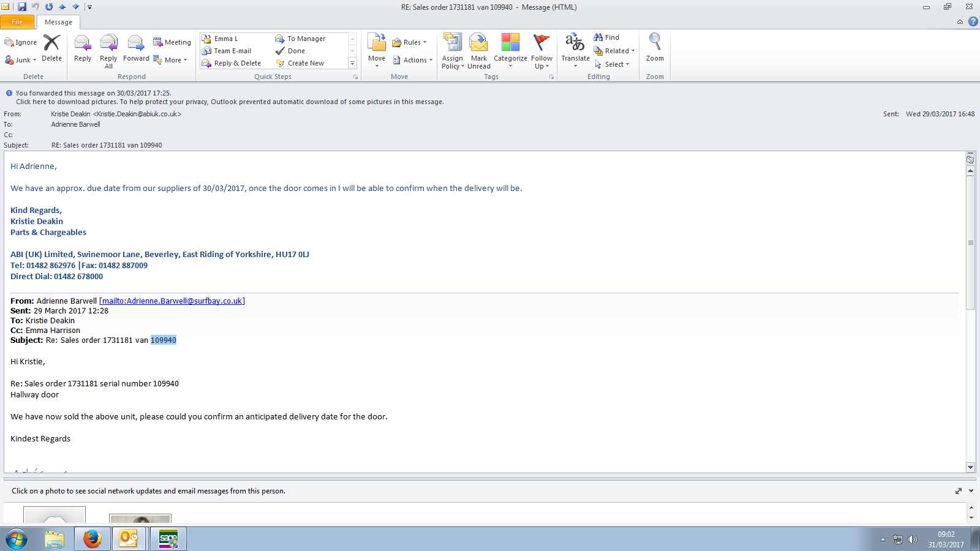Open People Pane view options chevron

click(971, 491)
